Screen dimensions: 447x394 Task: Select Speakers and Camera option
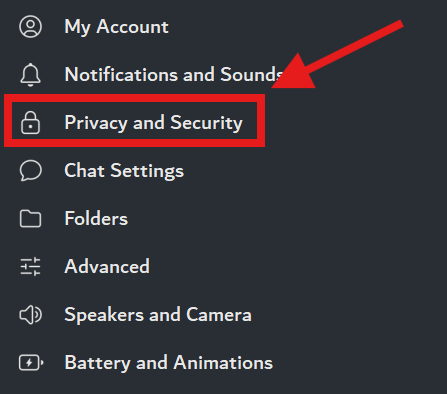pyautogui.click(x=158, y=315)
